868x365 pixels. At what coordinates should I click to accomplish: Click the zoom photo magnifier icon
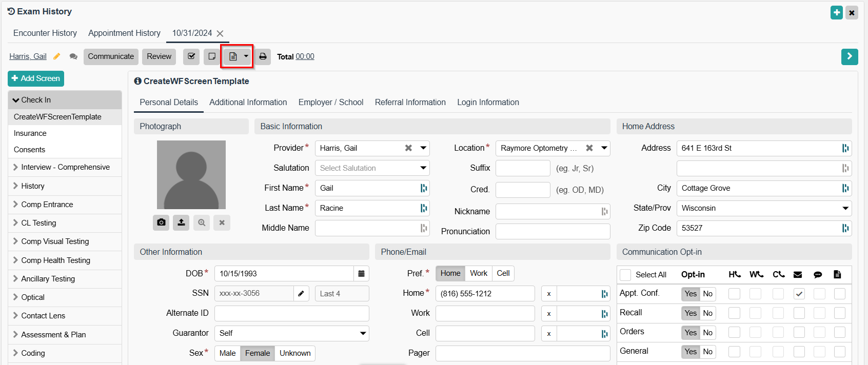[202, 222]
